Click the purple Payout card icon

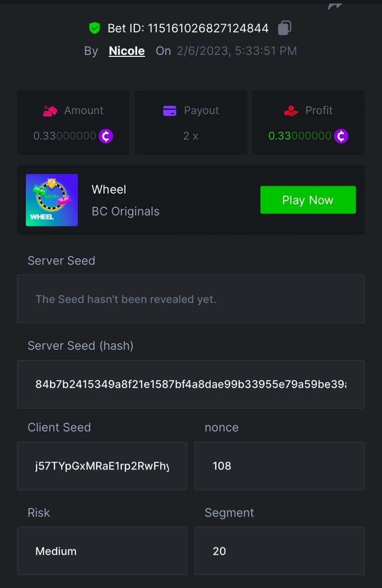click(x=169, y=111)
